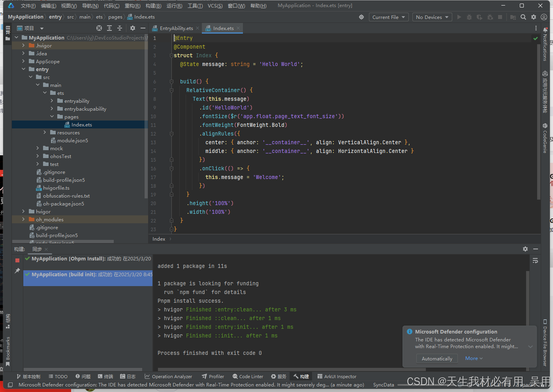Image resolution: width=553 pixels, height=392 pixels.
Task: Open editor tabs more-options kebab icon
Action: click(536, 28)
